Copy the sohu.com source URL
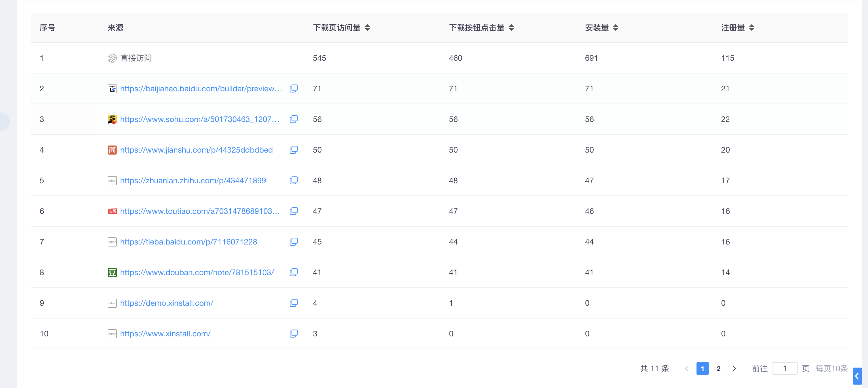The width and height of the screenshot is (868, 388). coord(293,119)
